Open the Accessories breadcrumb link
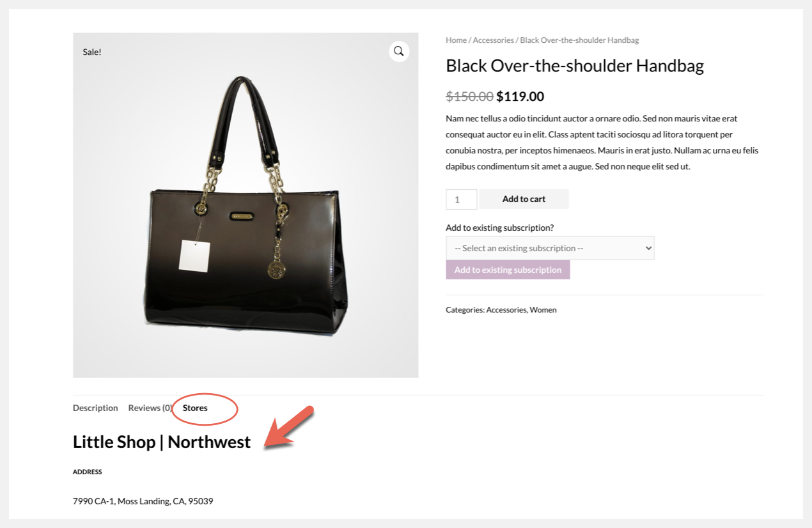 [493, 40]
